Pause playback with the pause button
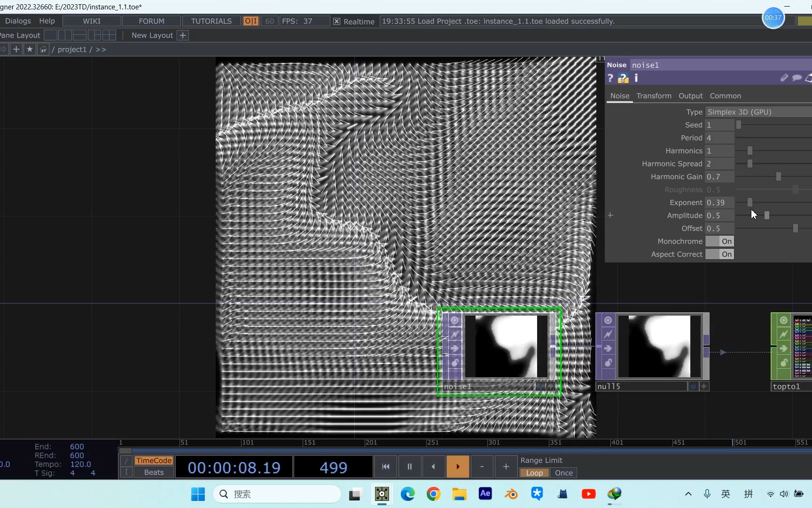The height and width of the screenshot is (508, 812). click(x=409, y=466)
